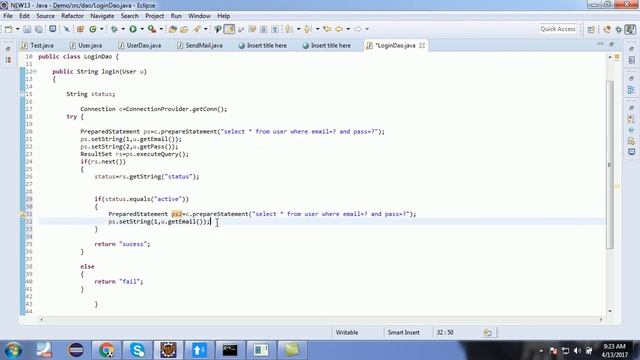Open the command prompt taskbar icon

click(x=230, y=350)
